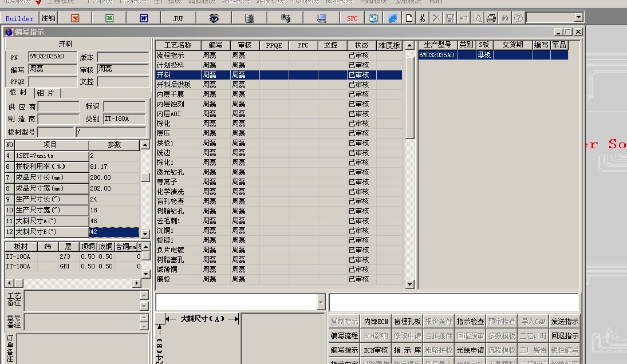Screen dimensions: 627x364
Task: Select the 大料尺寸B value 42
Action: (114, 232)
